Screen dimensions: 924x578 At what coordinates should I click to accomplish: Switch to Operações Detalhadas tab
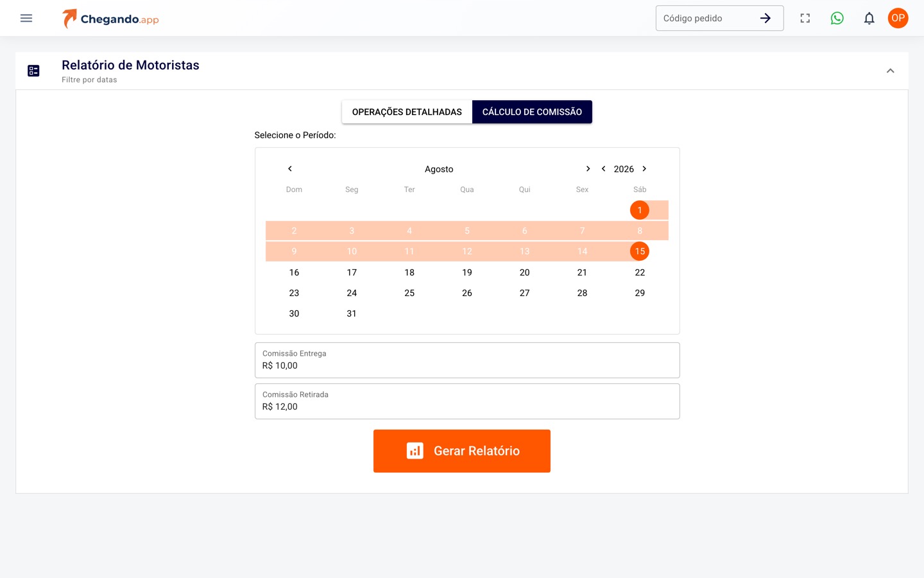pos(407,112)
